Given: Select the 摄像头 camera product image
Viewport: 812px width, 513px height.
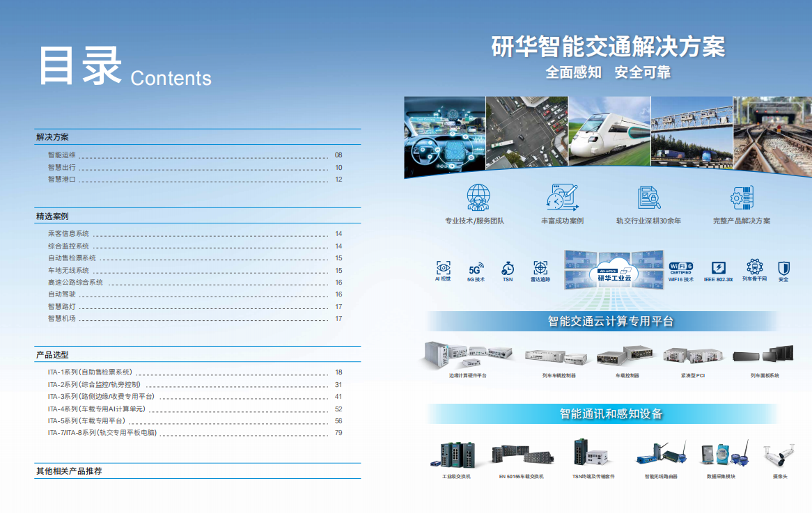Looking at the screenshot, I should [x=779, y=455].
